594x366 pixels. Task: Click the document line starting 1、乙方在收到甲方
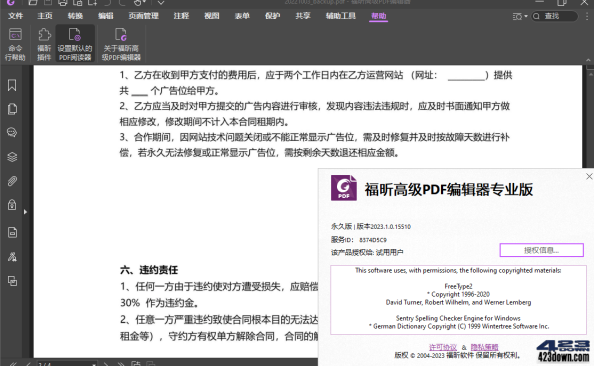[316, 75]
